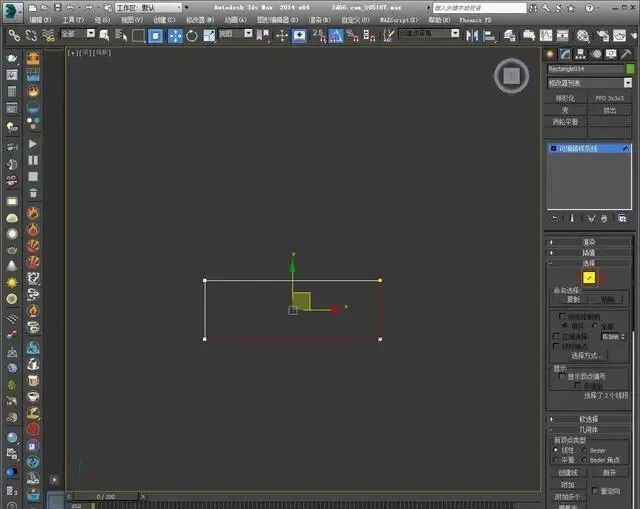640x509 pixels.
Task: Click the green object color swatch
Action: pos(630,69)
